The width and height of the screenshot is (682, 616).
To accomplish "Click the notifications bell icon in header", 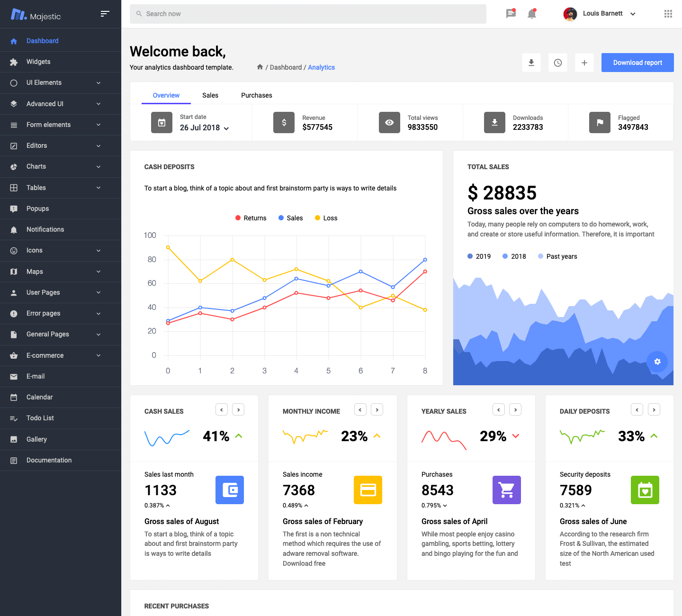I will [532, 14].
